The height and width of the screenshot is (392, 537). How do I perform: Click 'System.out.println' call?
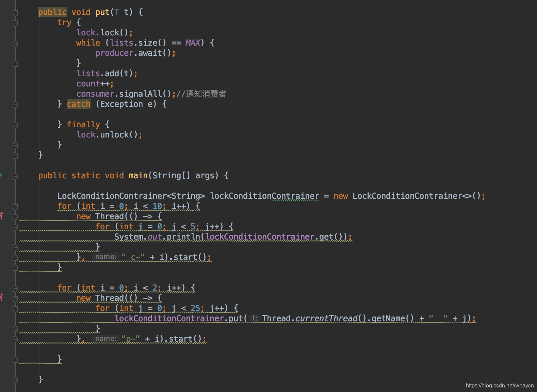157,237
